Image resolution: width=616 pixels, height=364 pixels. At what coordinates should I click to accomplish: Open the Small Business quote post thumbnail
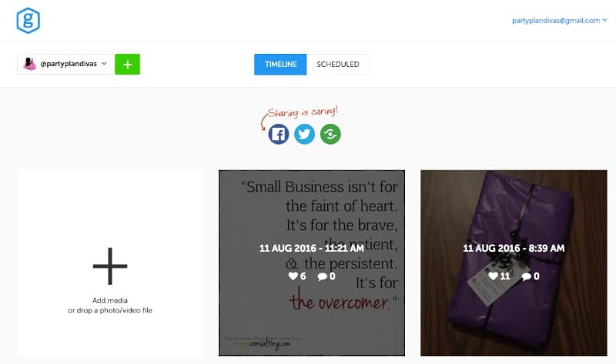(312, 263)
